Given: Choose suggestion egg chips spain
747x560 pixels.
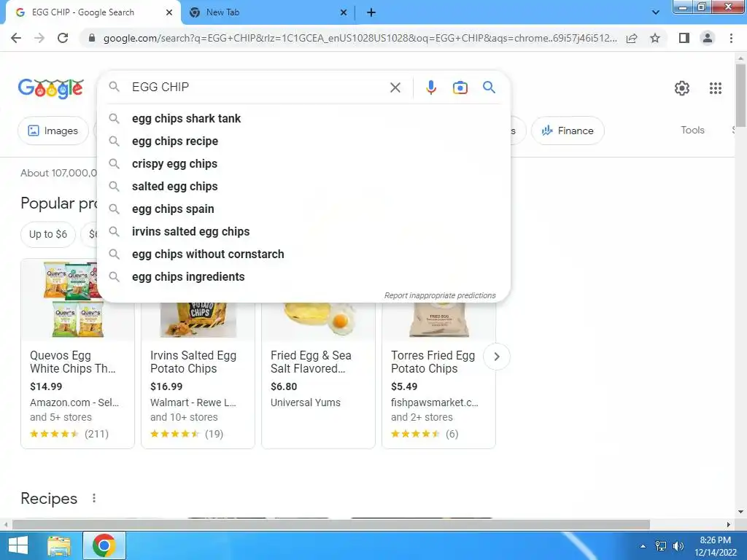Looking at the screenshot, I should [303, 209].
